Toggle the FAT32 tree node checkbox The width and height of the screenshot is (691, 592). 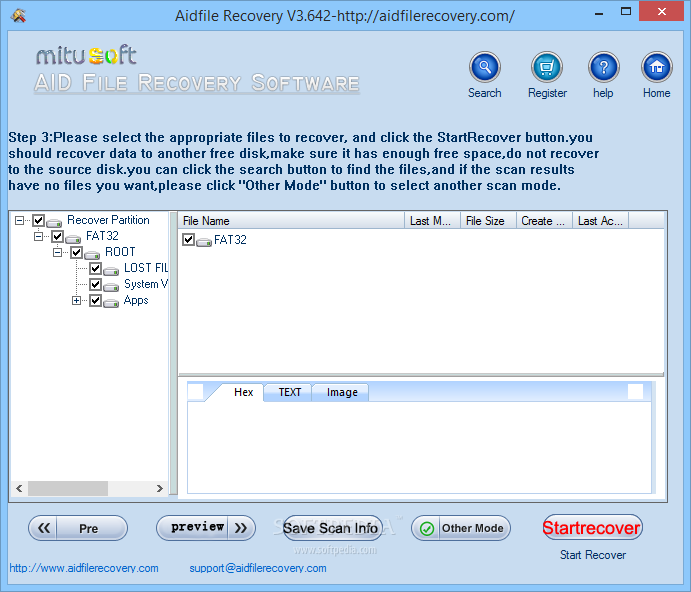click(x=57, y=236)
